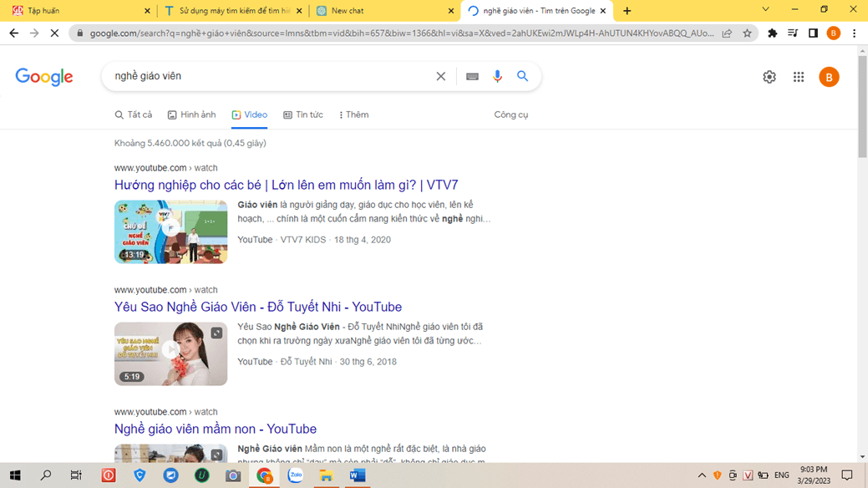868x488 pixels.
Task: Clear the search box with X icon
Action: (441, 76)
